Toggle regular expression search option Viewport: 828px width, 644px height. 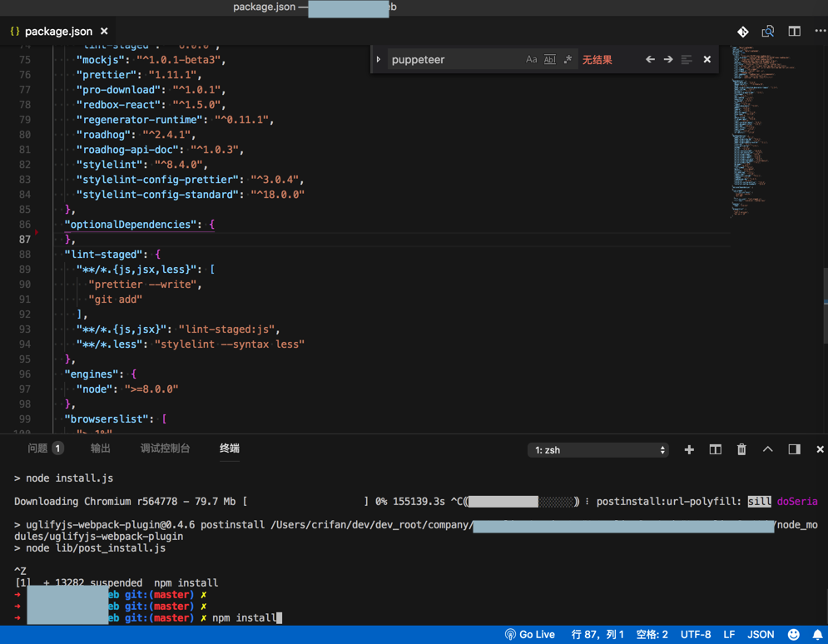tap(568, 60)
